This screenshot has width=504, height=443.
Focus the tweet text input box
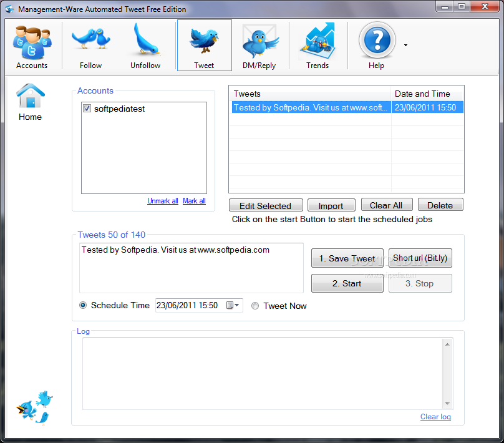coord(191,268)
